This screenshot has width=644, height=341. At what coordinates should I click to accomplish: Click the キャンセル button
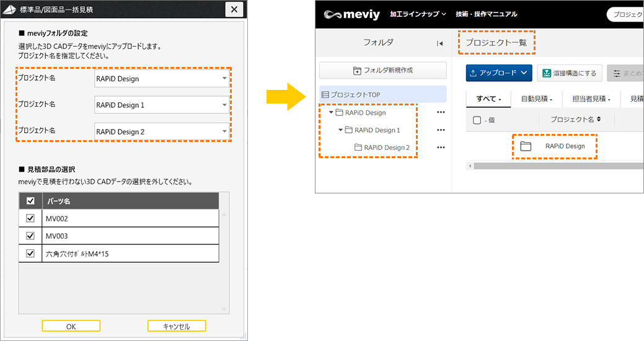[177, 326]
